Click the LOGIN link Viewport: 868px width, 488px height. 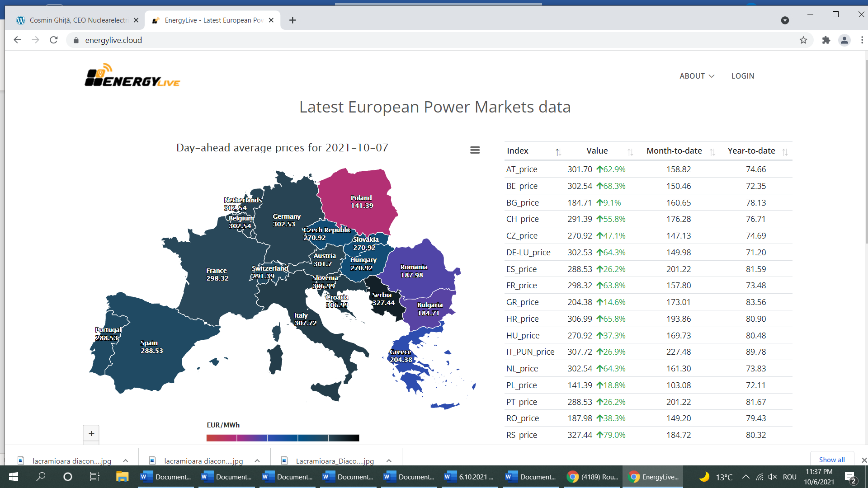(743, 76)
